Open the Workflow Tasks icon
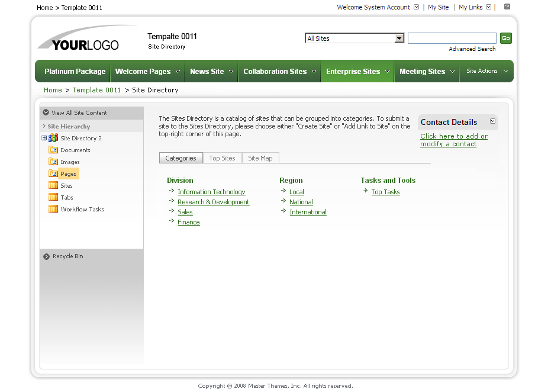Screen dimensions: 551x392 (53, 209)
